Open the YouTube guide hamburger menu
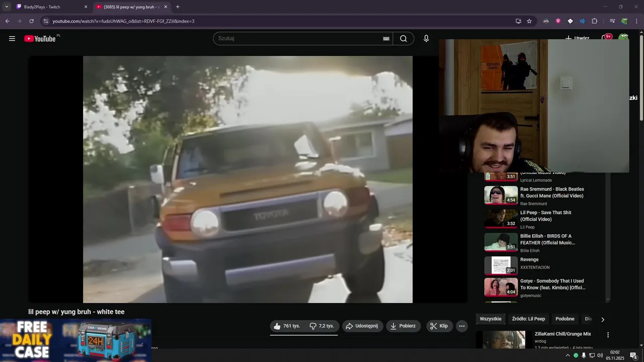Screen dimensions: 644x362 [12, 39]
